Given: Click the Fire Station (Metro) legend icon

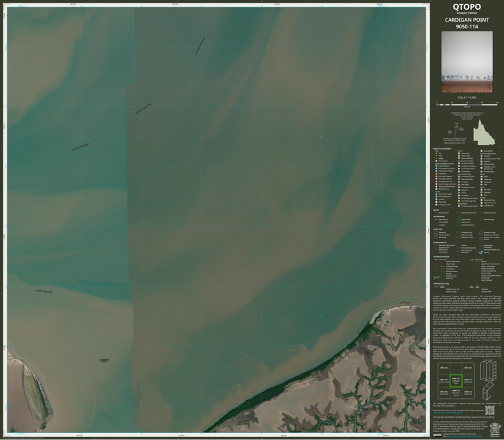Looking at the screenshot, I should 436,176.
